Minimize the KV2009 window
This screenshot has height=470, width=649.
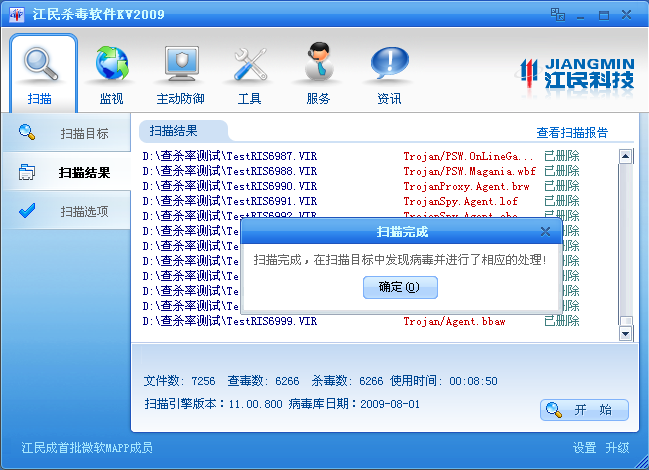[581, 16]
